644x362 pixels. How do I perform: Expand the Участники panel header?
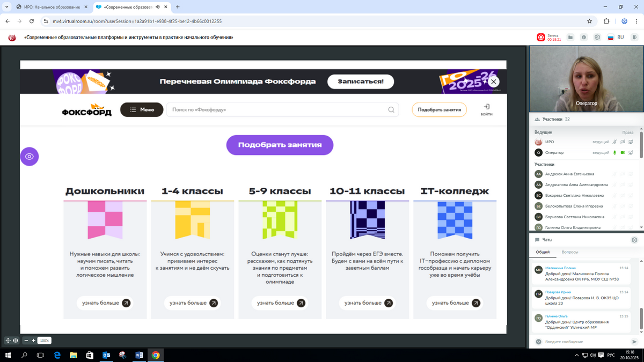point(556,119)
